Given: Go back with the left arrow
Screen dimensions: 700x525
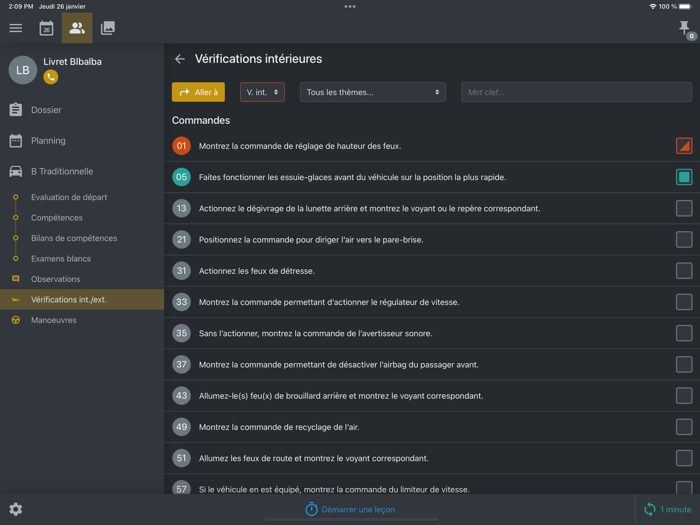Looking at the screenshot, I should coord(180,59).
